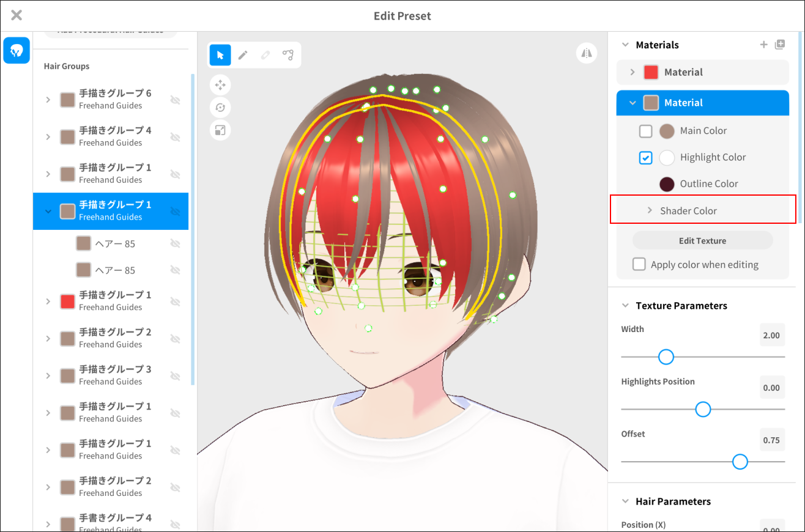Click the move gizmo icon
805x532 pixels.
click(220, 84)
